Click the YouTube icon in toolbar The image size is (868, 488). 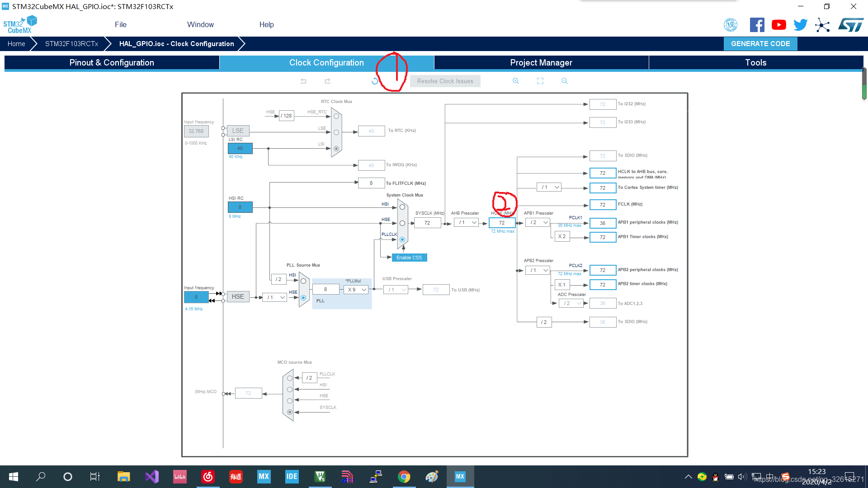point(778,24)
